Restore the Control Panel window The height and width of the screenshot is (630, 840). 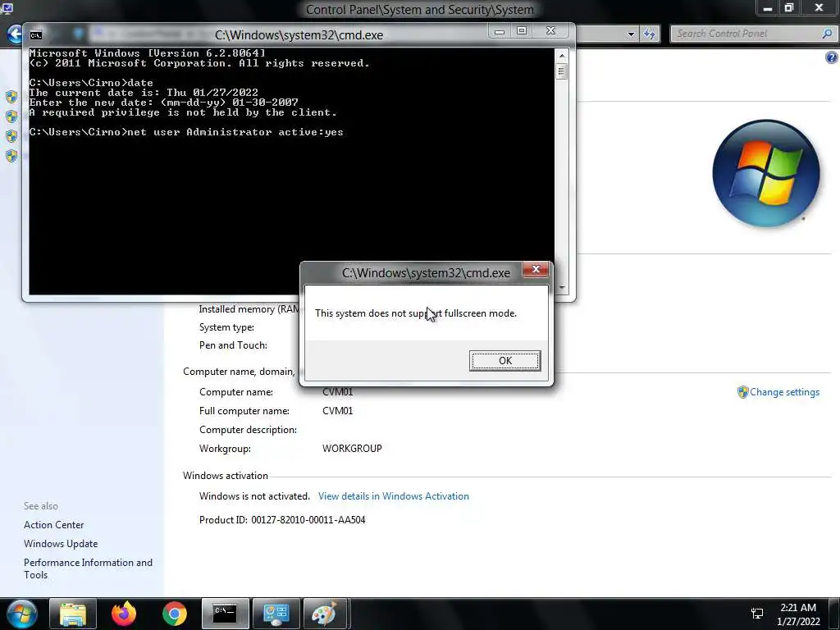[788, 8]
